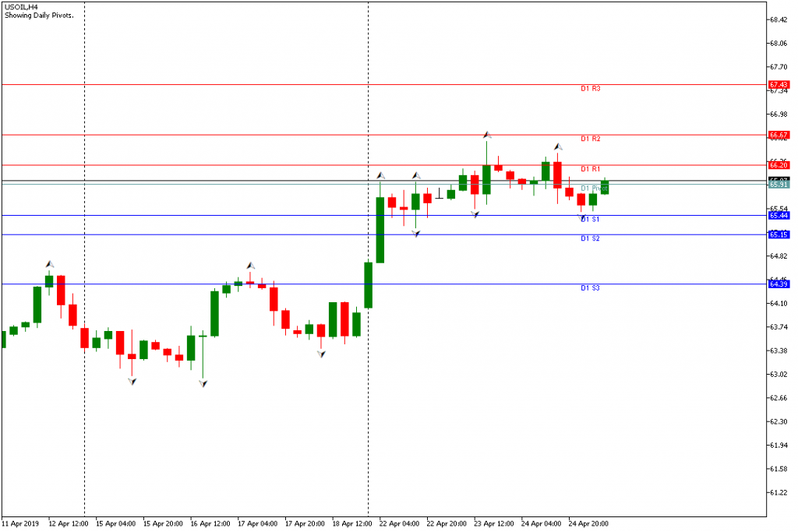Image resolution: width=798 pixels, height=532 pixels.
Task: Click the small black doji candle near 22 Apr 20:00
Action: (x=440, y=193)
